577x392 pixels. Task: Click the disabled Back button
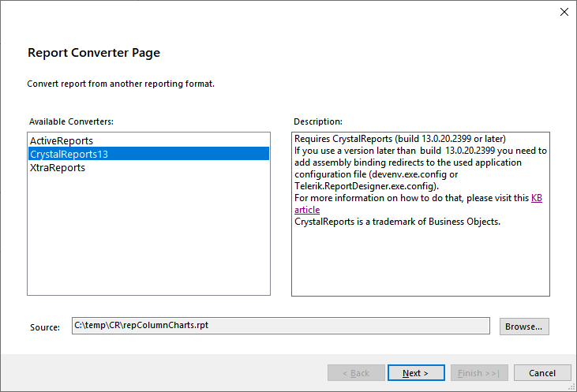click(x=356, y=373)
